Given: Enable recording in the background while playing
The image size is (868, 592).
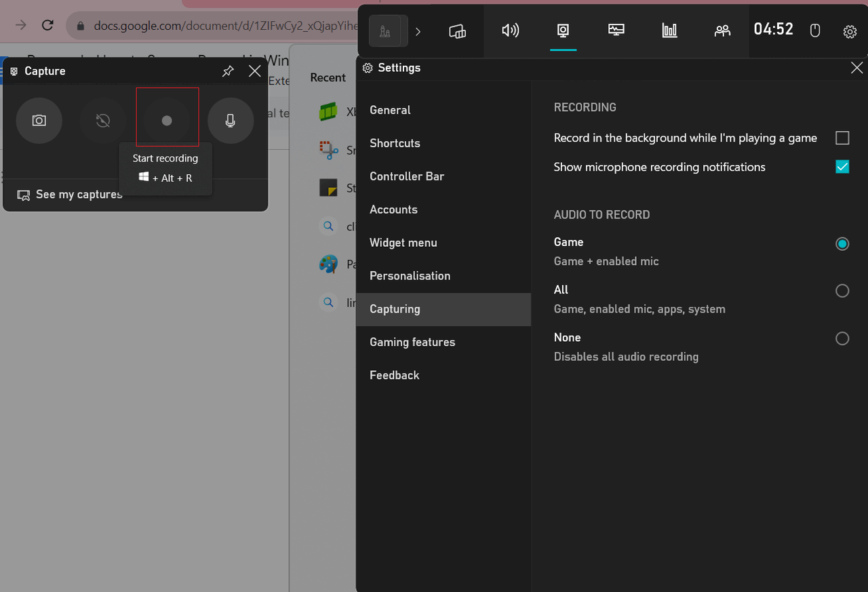Looking at the screenshot, I should pyautogui.click(x=842, y=138).
